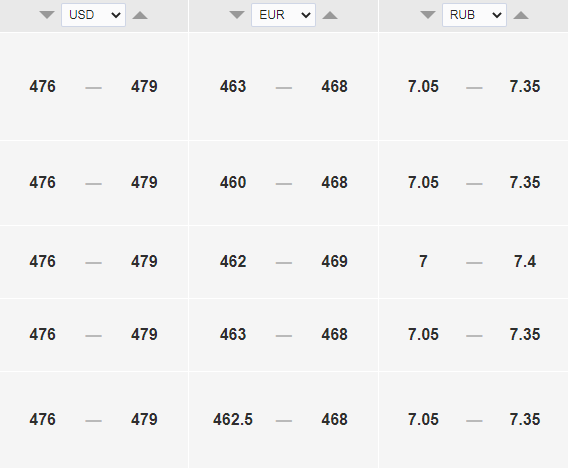
Task: Select the 462.5 EUR buy rate
Action: tap(233, 419)
